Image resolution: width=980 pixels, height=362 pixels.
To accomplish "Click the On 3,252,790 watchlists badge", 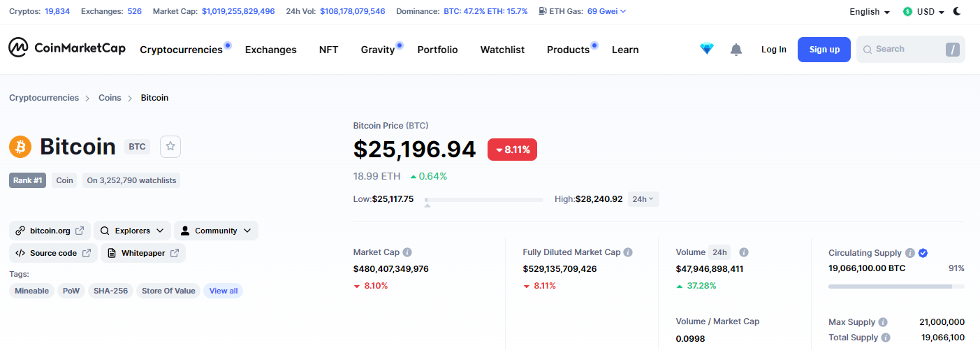I will [x=132, y=180].
